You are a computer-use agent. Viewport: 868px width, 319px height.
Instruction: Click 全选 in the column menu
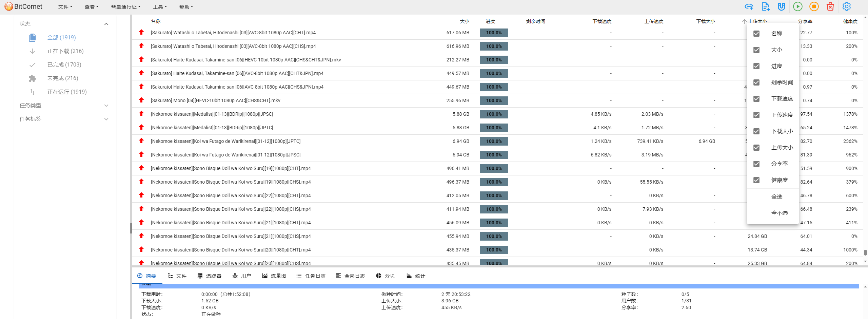pyautogui.click(x=776, y=197)
